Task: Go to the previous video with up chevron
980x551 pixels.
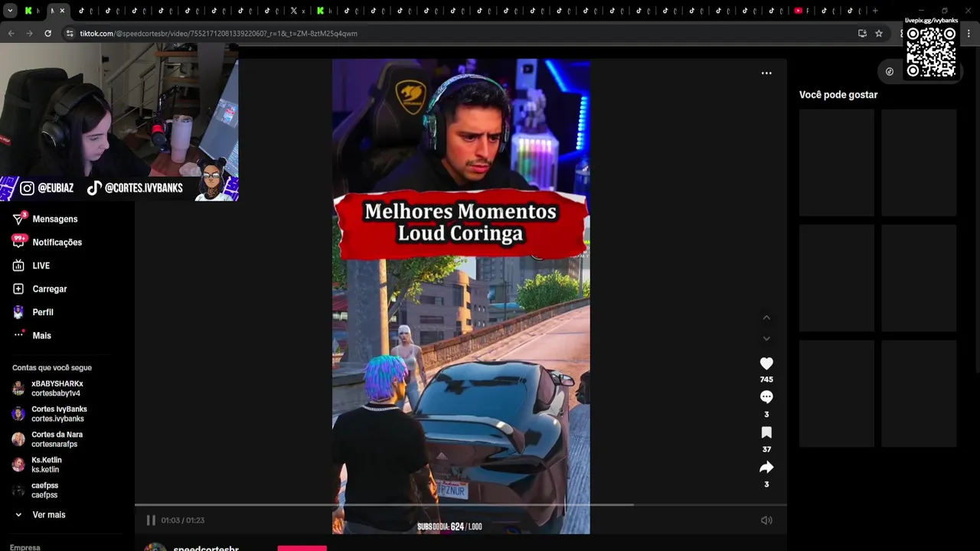Action: pos(766,318)
